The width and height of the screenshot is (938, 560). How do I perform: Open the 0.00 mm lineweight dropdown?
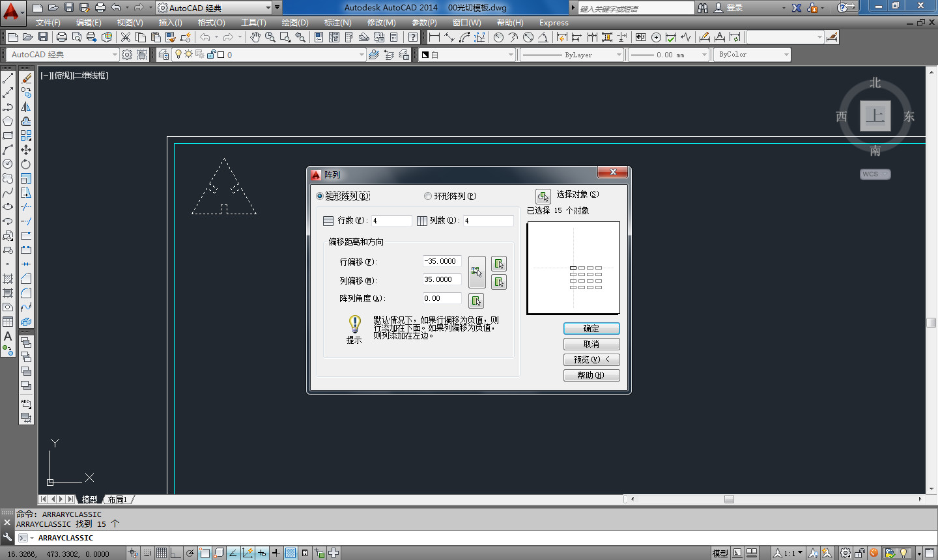pos(669,55)
